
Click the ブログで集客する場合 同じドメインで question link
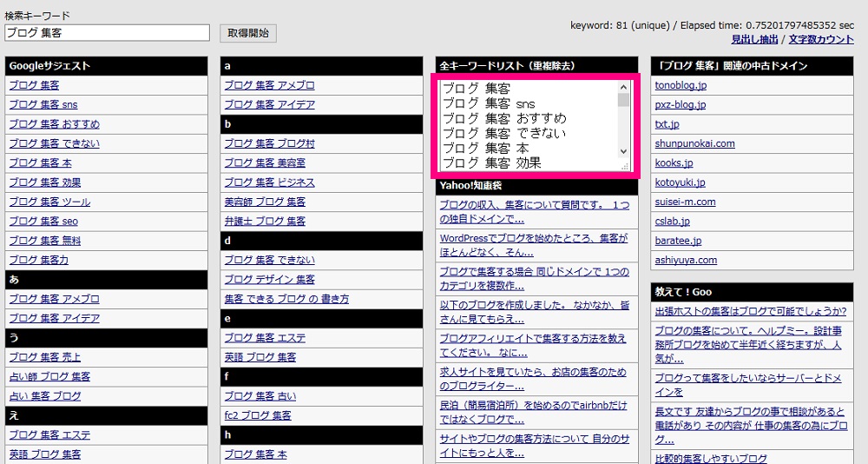pos(534,279)
